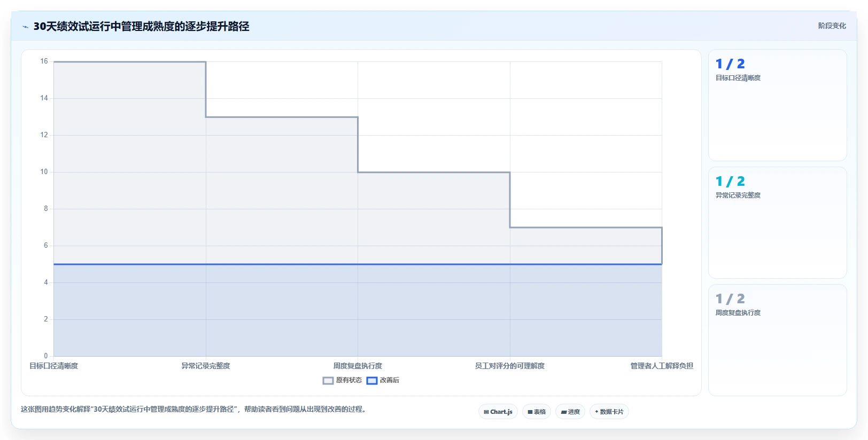Click y-axis value 4
This screenshot has width=868, height=440.
coord(46,282)
